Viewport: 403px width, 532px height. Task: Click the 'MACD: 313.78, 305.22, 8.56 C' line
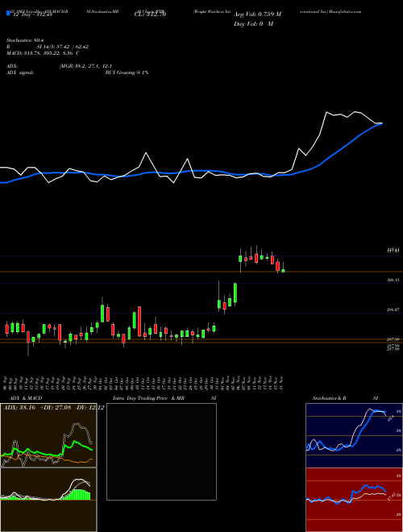43,53
